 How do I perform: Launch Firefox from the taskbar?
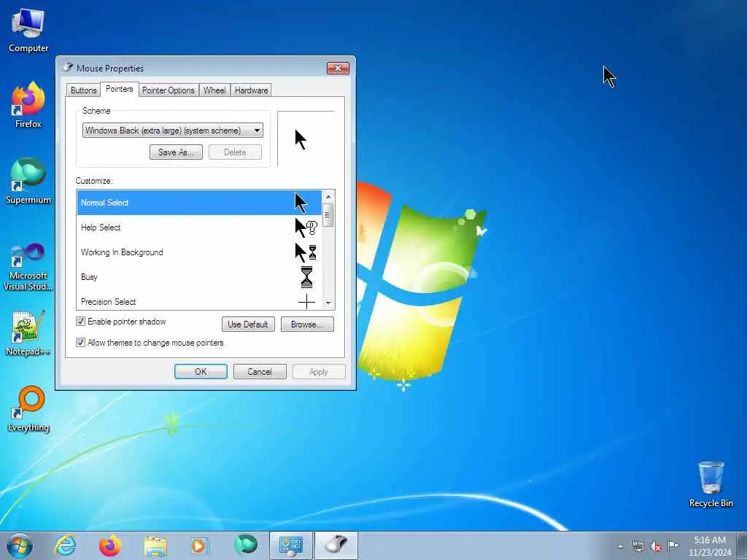(110, 545)
